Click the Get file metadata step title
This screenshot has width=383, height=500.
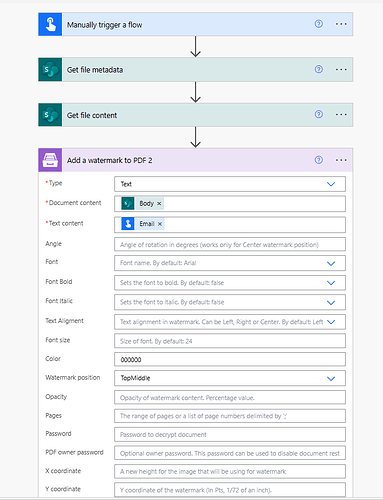95,70
